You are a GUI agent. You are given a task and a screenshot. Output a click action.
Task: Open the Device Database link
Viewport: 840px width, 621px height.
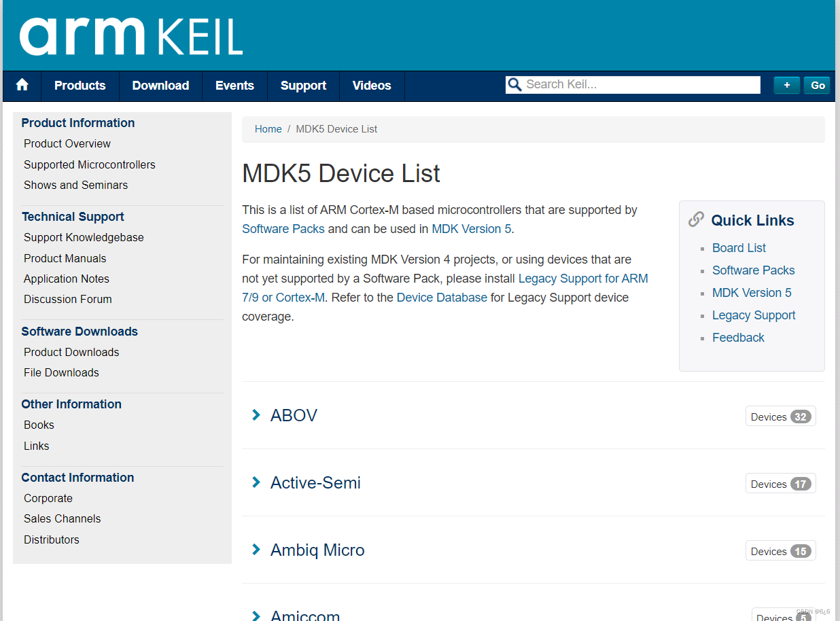click(442, 298)
